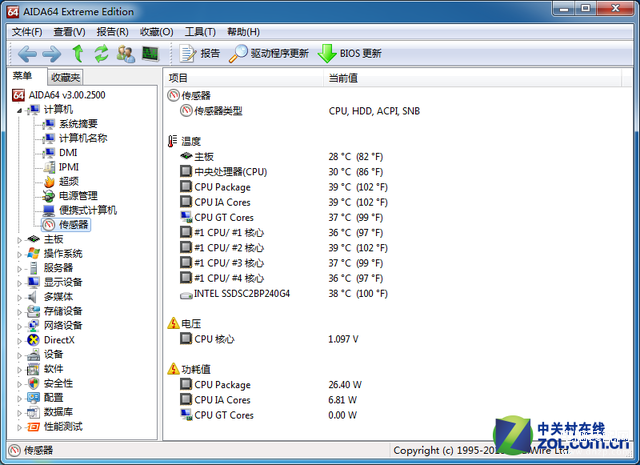Select IPMI in the tree
Viewport: 640px width, 465px height.
(61, 167)
